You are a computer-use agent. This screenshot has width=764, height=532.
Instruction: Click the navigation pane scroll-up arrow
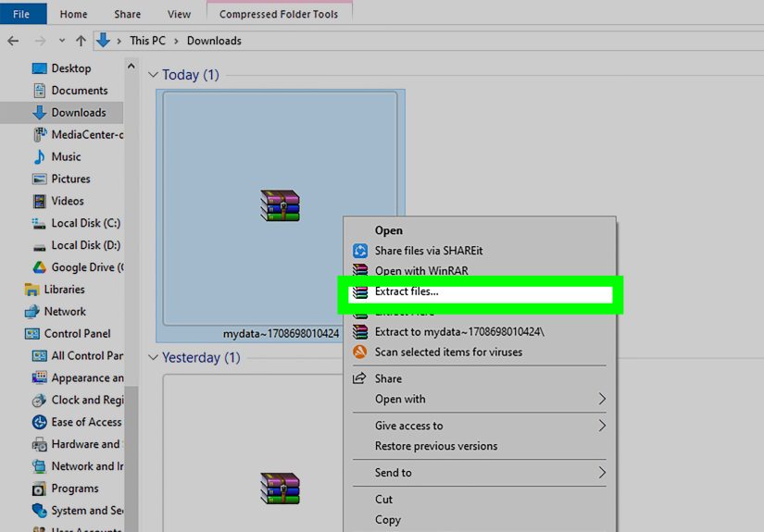click(x=132, y=66)
